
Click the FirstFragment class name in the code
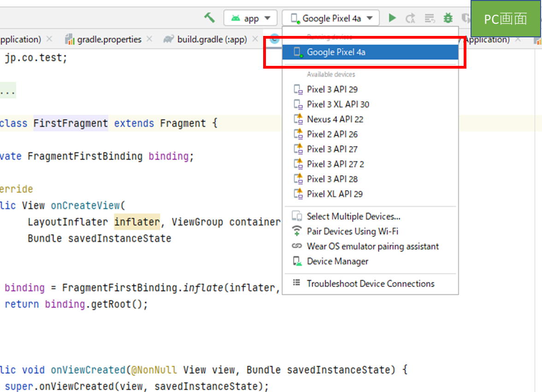tap(71, 123)
